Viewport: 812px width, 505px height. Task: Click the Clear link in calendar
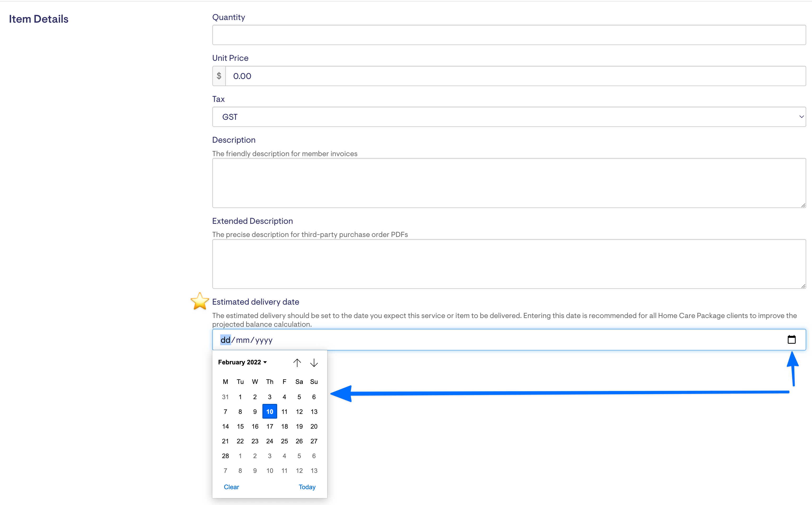coord(231,487)
